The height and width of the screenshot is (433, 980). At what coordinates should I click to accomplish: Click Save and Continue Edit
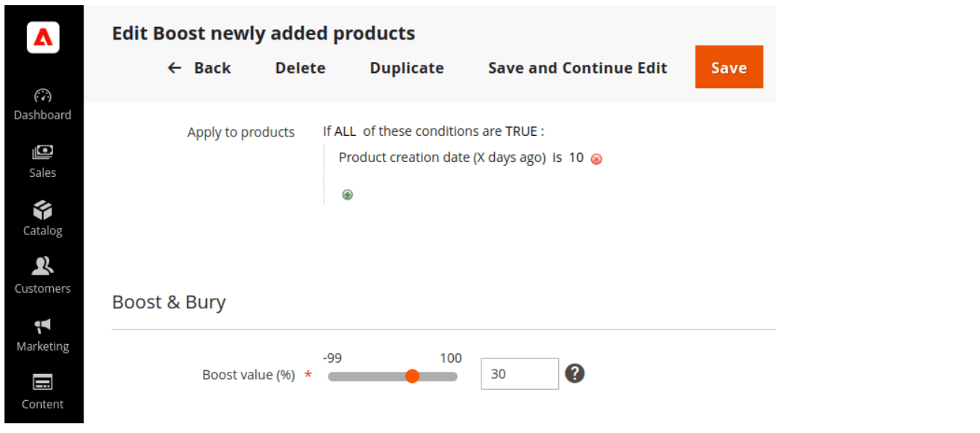[x=577, y=68]
